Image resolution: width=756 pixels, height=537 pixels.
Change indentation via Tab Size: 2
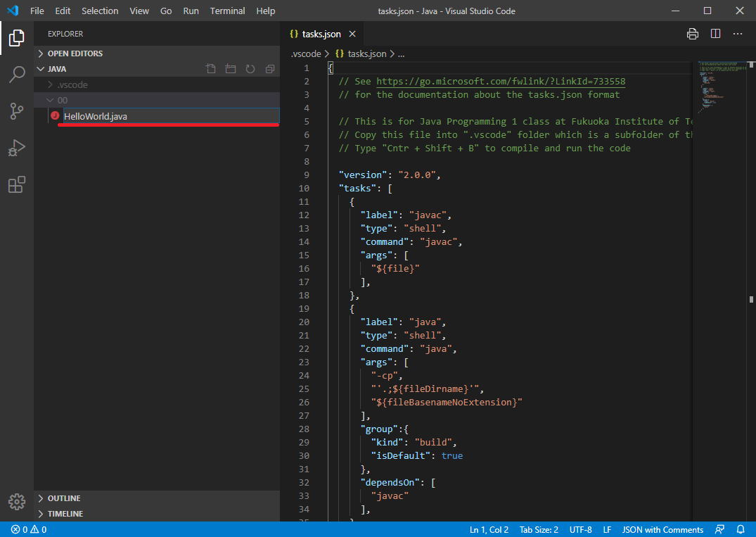539,529
